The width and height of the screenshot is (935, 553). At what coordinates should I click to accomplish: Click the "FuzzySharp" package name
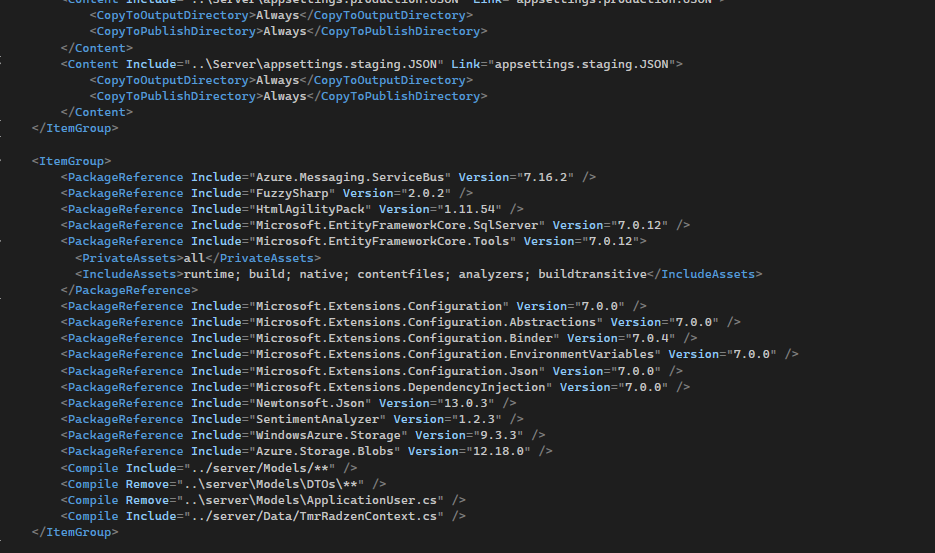(292, 193)
